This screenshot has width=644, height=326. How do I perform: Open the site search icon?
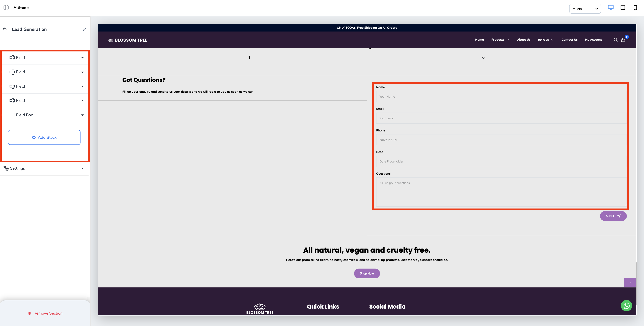click(615, 40)
